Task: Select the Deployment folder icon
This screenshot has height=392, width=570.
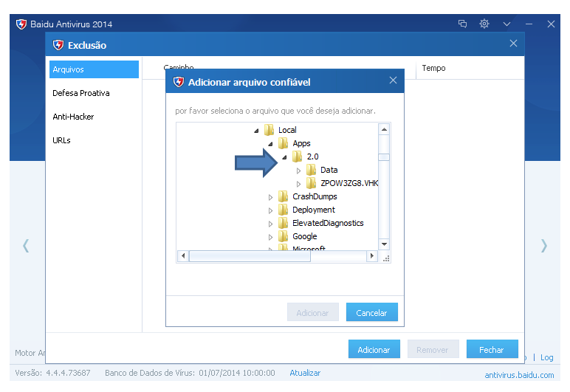Action: 284,210
